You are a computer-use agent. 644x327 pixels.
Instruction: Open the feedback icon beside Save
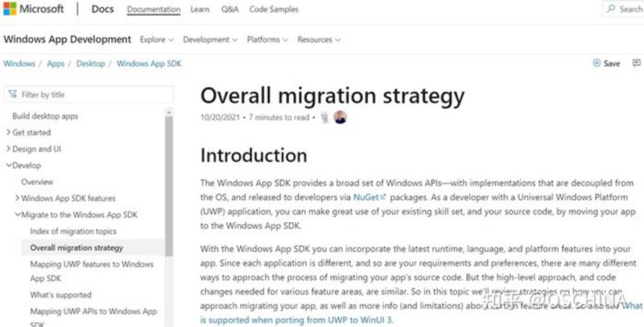[x=637, y=63]
